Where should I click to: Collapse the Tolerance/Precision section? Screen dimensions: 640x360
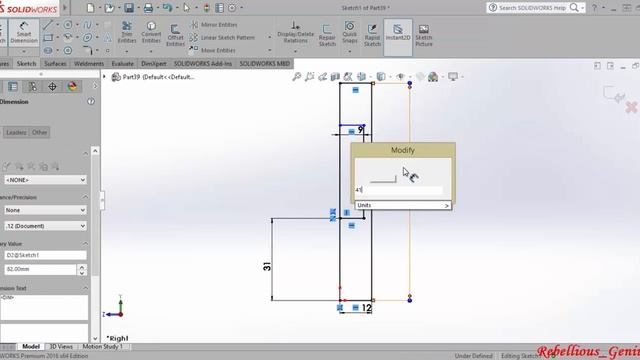click(x=85, y=197)
